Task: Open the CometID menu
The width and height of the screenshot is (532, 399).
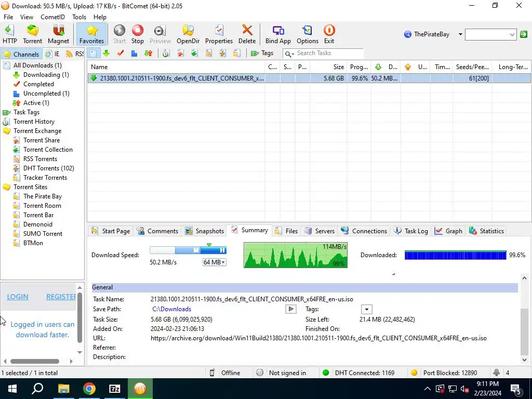Action: tap(52, 17)
